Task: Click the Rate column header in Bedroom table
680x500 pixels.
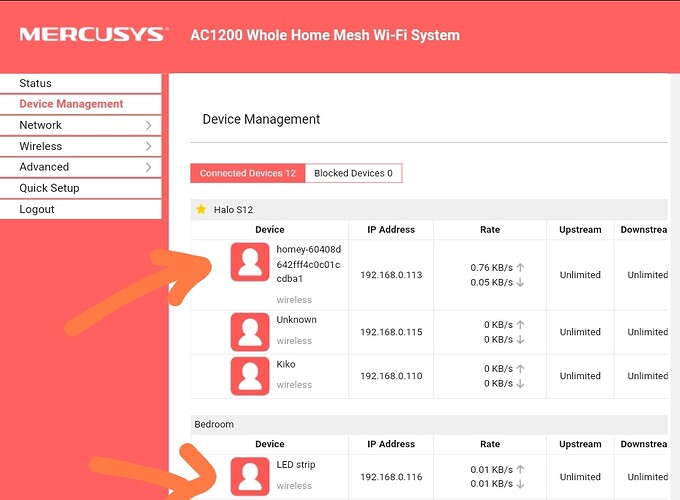Action: (x=490, y=444)
